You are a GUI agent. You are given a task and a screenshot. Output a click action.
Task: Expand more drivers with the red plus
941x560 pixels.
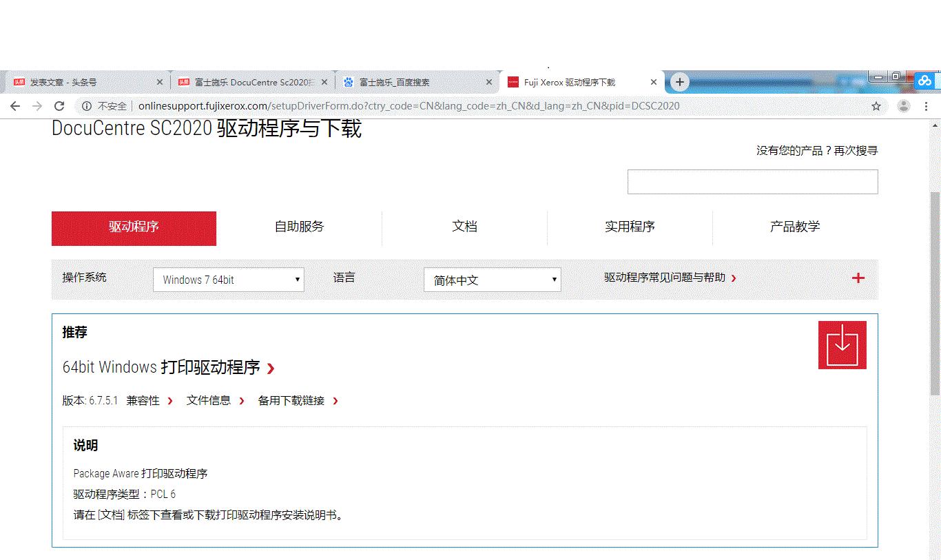(858, 278)
